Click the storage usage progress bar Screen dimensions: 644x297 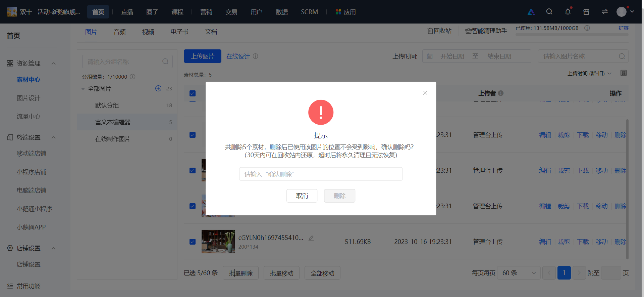click(572, 35)
